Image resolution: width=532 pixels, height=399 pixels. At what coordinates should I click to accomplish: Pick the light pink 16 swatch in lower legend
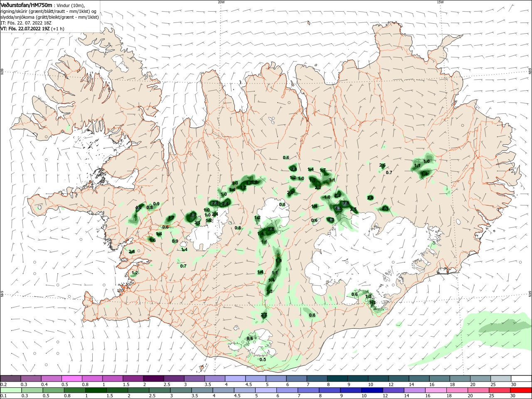[x=435, y=390]
